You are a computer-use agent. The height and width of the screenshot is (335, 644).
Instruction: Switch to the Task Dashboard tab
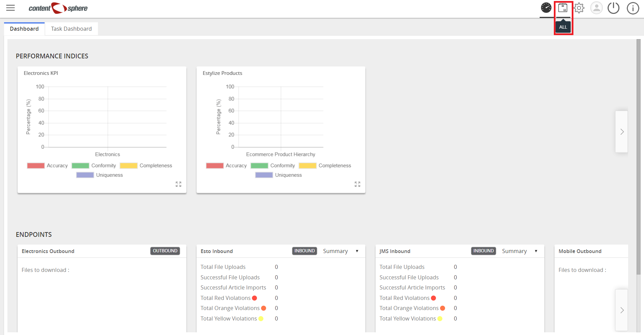(71, 29)
